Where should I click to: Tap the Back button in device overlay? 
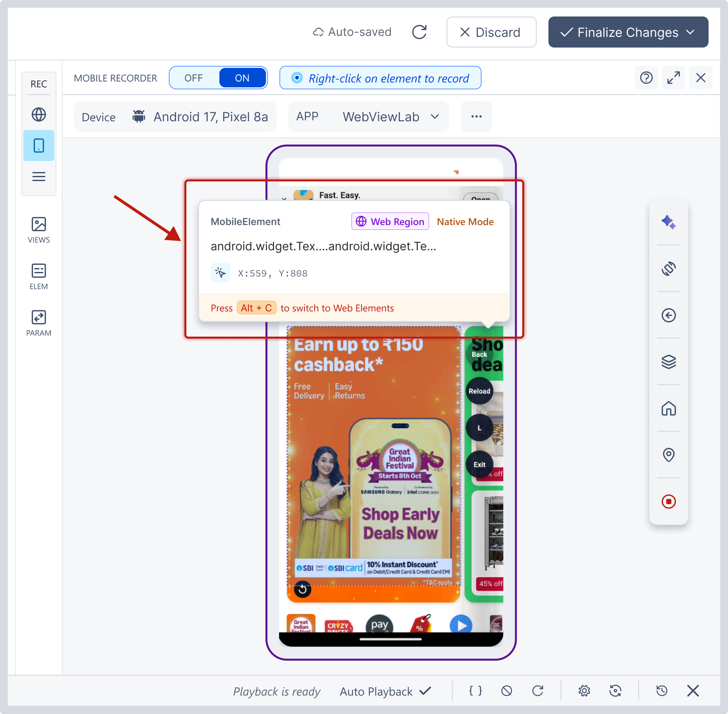tap(479, 354)
